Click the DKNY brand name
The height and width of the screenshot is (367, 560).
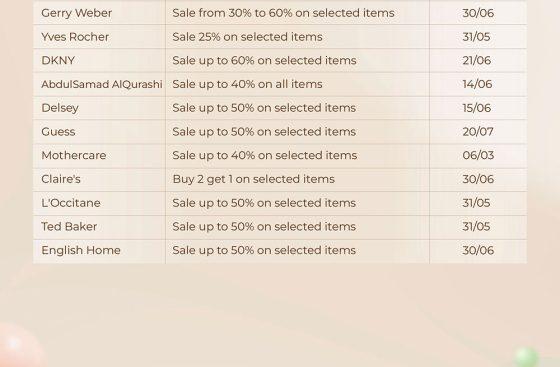pyautogui.click(x=58, y=60)
